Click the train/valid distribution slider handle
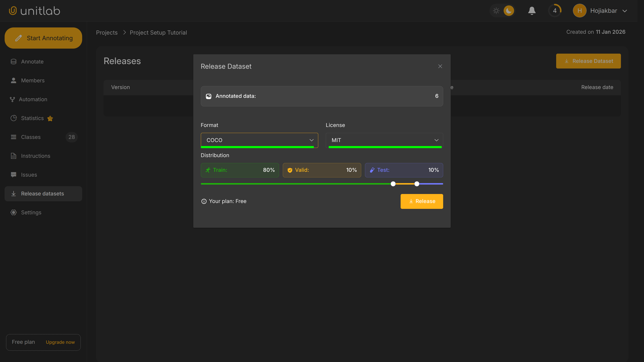This screenshot has height=362, width=644. click(x=393, y=184)
